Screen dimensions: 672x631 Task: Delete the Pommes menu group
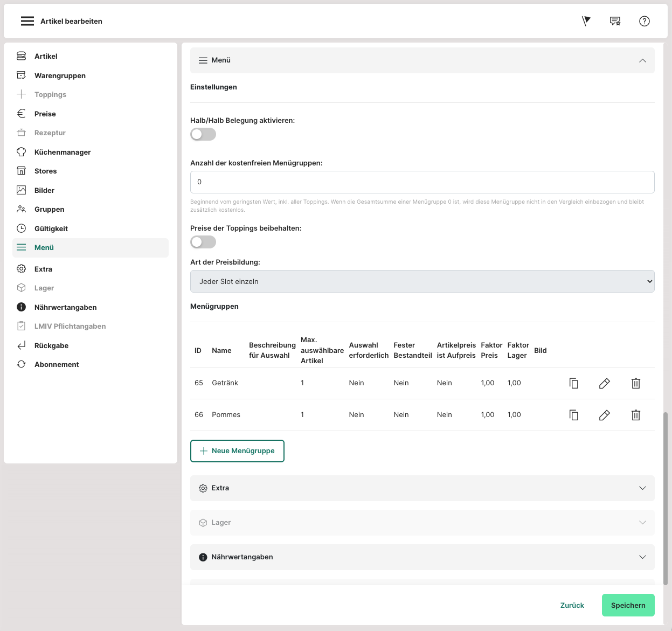coord(636,415)
